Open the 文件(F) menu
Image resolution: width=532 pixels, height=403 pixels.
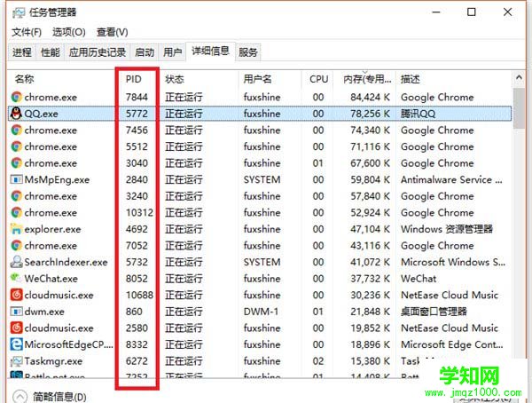(x=27, y=32)
